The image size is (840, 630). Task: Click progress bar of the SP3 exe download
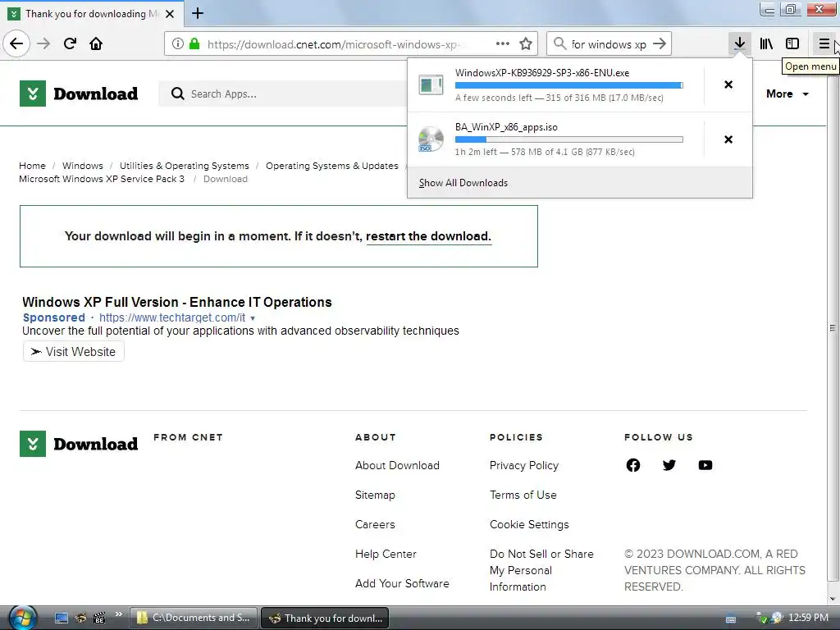(x=569, y=85)
